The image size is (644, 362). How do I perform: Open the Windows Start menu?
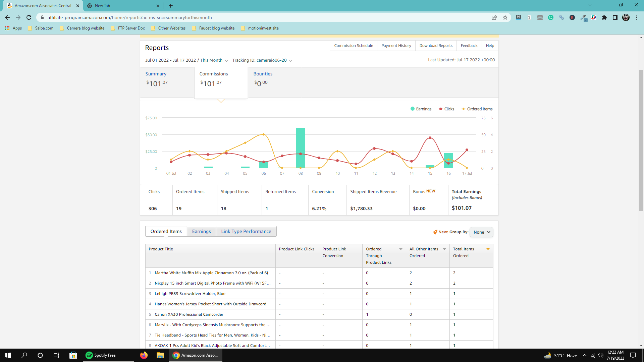8,355
